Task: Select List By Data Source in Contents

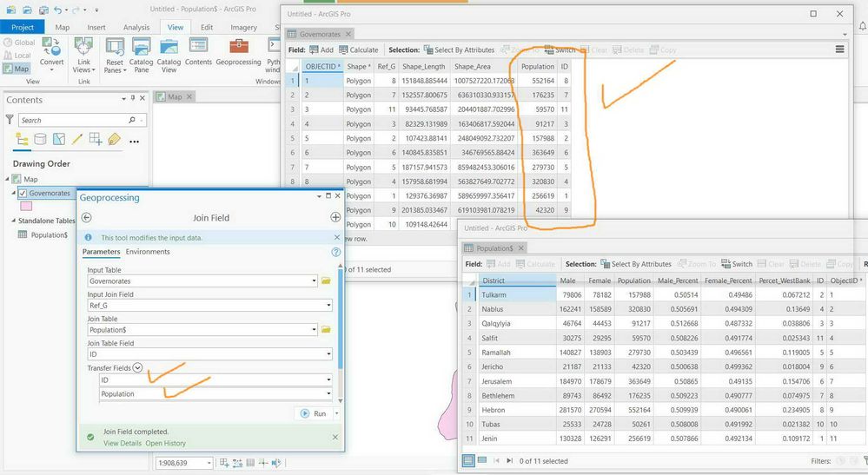Action: [x=41, y=139]
